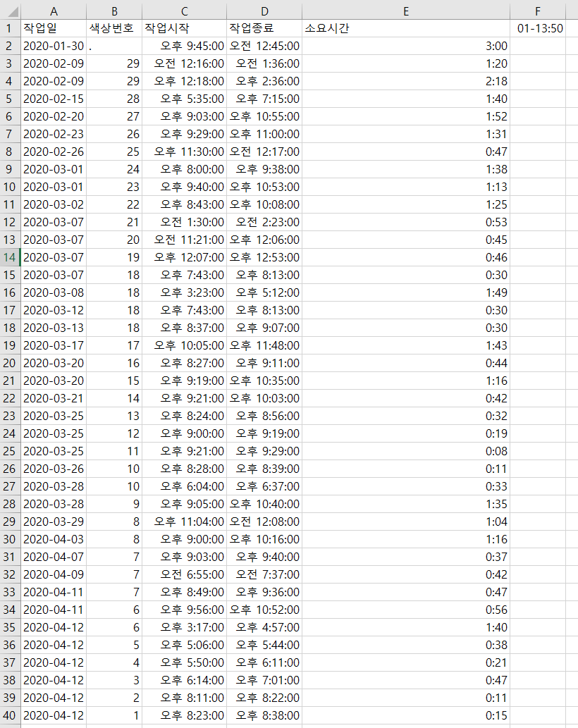Click end time 오후 6:11:00
The image size is (578, 728).
(x=264, y=663)
